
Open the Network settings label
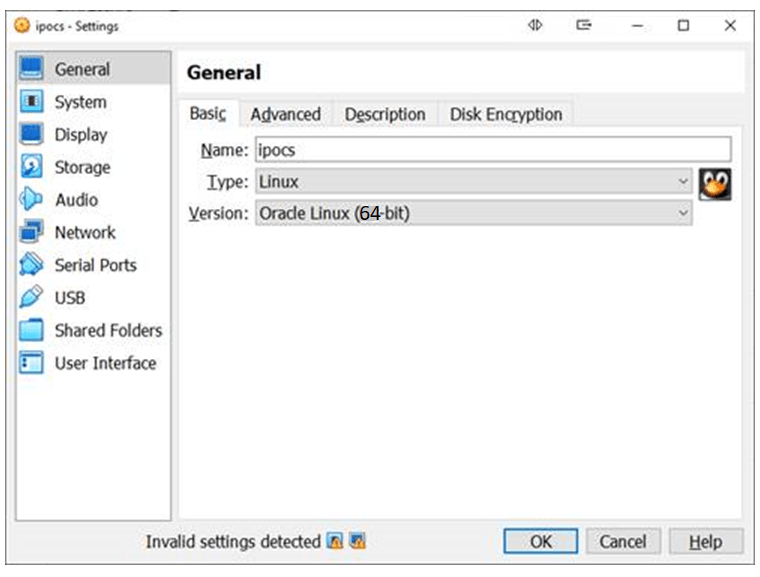click(x=85, y=232)
